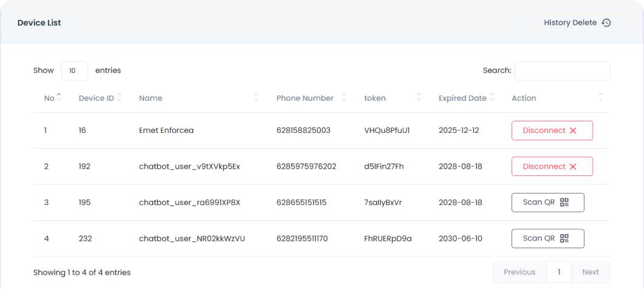This screenshot has height=298, width=644.
Task: Click the QR code icon for device 232
Action: [564, 238]
